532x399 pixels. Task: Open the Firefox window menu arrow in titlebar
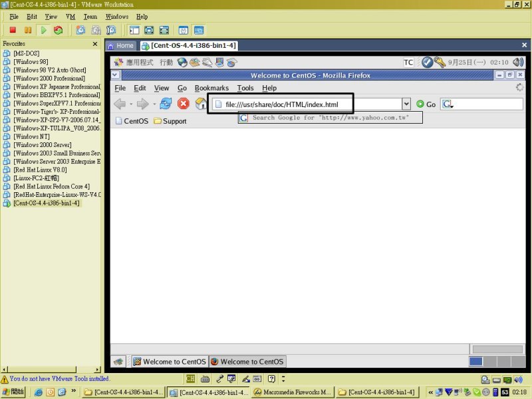[115, 75]
